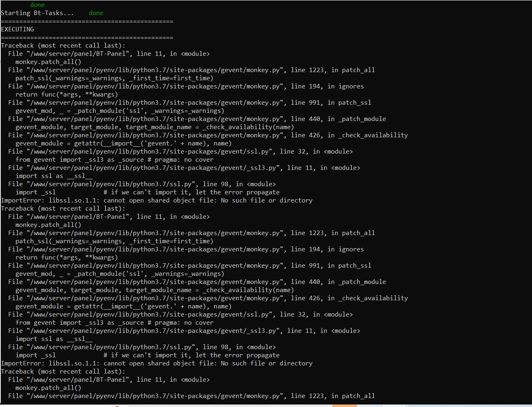Select green 'done' beside Starting Bt-Tasks

tap(96, 13)
